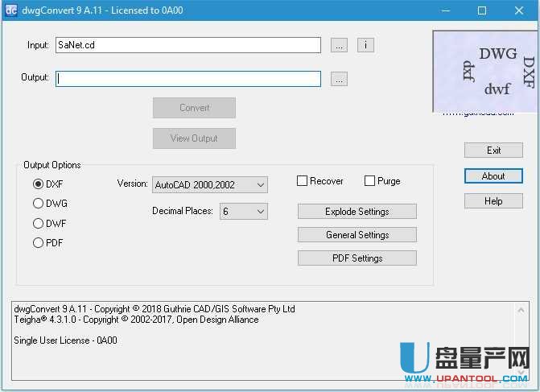
Task: Select the DWG output format
Action: [x=38, y=204]
